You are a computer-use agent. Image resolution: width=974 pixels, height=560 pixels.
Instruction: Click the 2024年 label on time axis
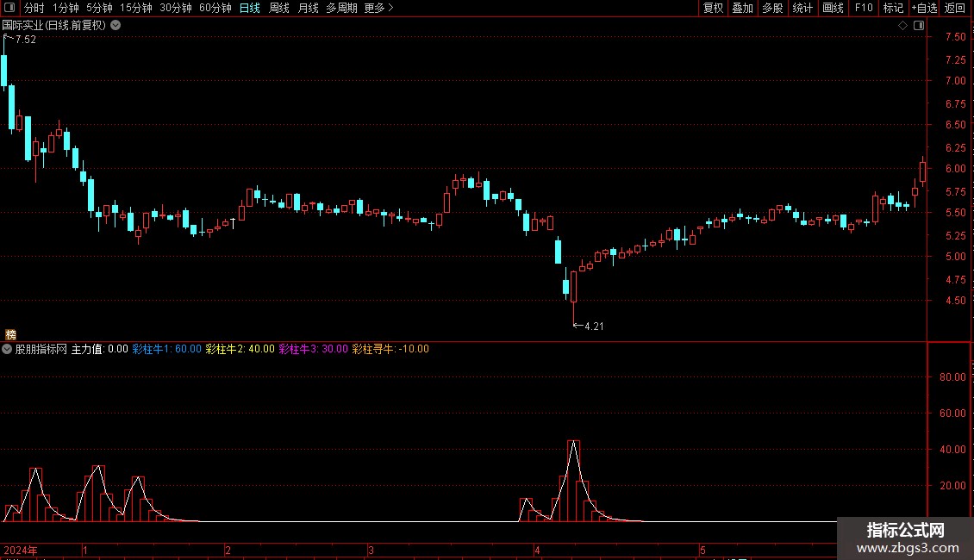tap(21, 550)
